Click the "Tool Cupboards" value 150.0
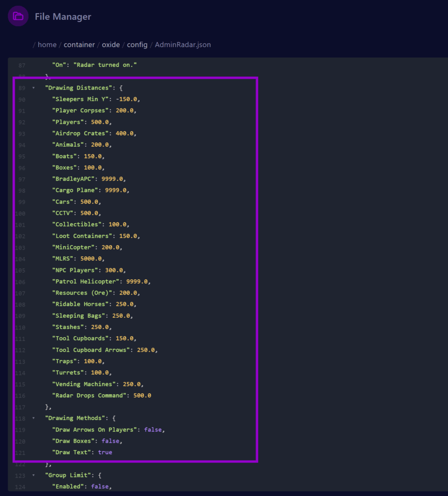Viewport: 448px width, 496px height. point(124,339)
